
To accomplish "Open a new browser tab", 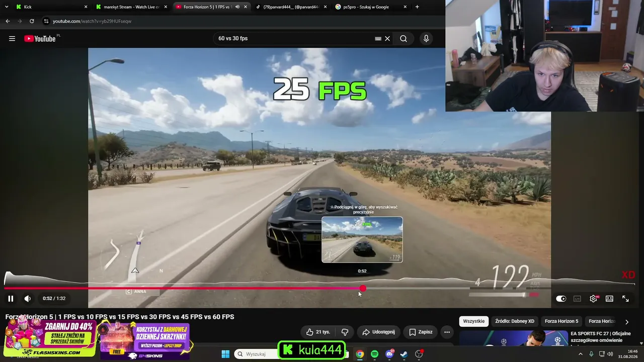I will click(417, 7).
